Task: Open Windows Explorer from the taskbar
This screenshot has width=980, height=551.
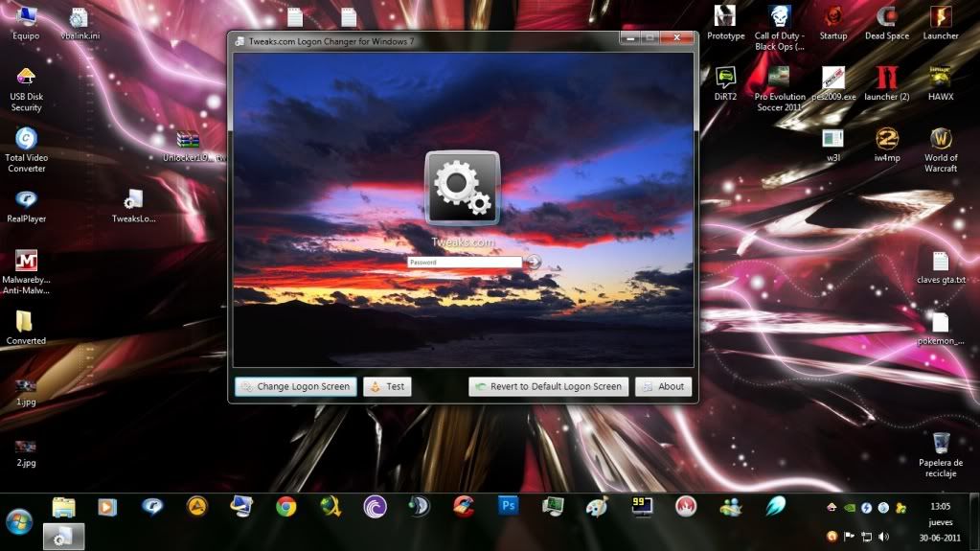Action: click(63, 507)
